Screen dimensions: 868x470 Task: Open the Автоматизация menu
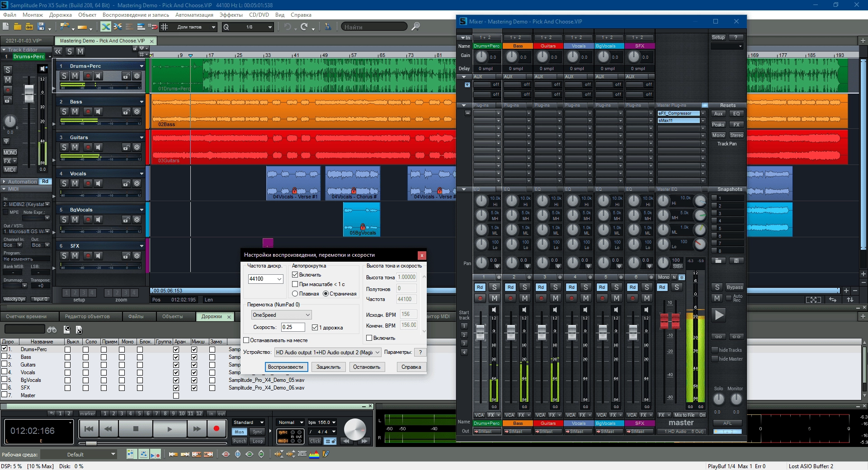point(194,15)
